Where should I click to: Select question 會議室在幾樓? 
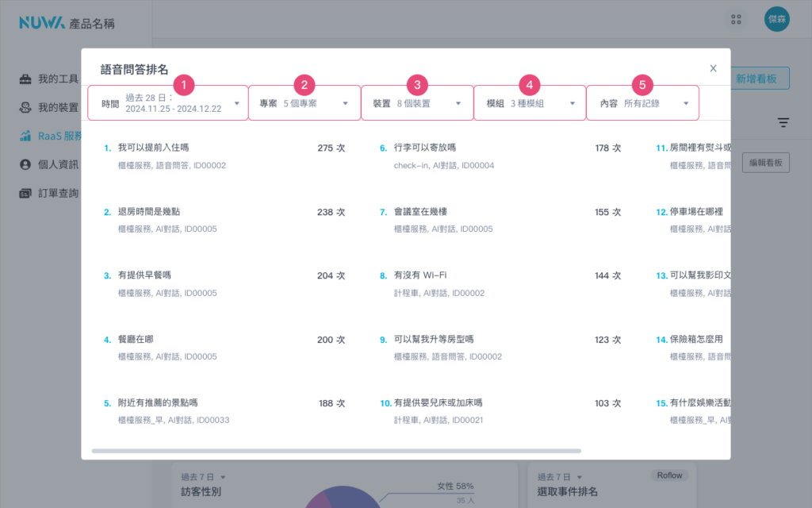coord(420,211)
